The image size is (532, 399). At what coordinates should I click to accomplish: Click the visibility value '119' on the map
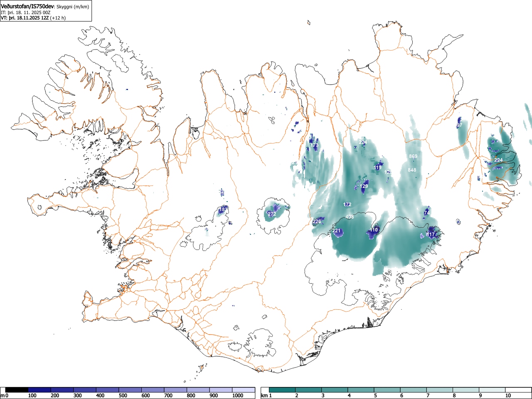point(377,167)
